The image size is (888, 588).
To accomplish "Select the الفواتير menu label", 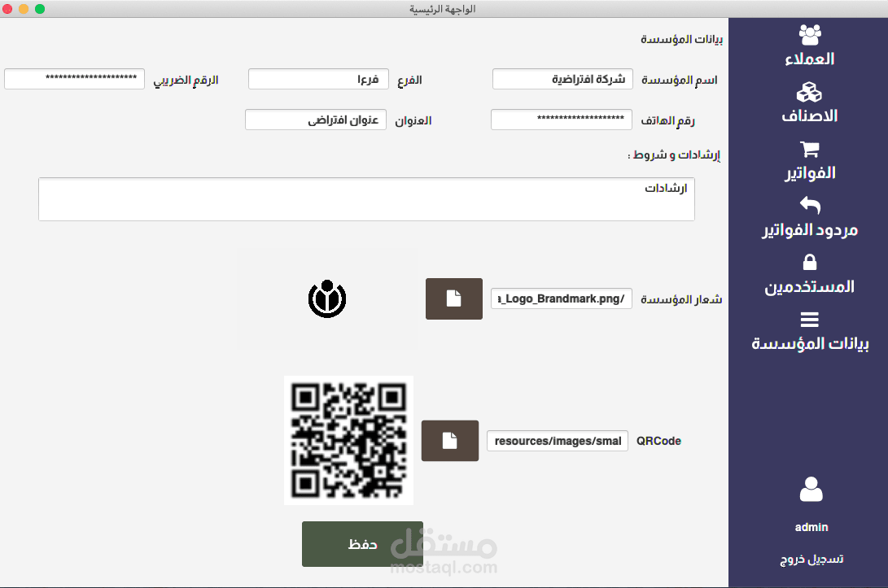I will 810,173.
